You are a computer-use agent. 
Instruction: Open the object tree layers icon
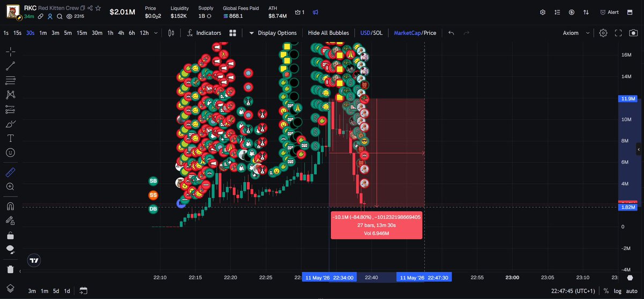click(10, 288)
